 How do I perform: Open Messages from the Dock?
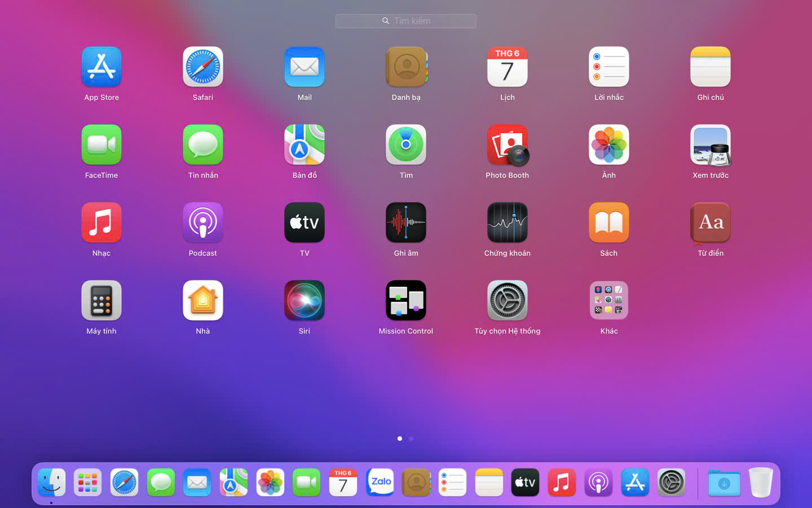(x=161, y=483)
